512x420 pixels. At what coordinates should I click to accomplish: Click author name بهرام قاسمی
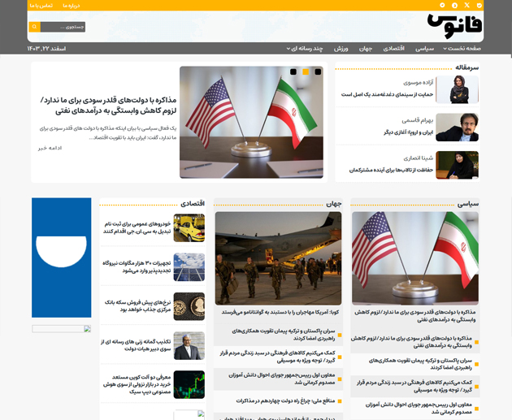click(x=417, y=120)
